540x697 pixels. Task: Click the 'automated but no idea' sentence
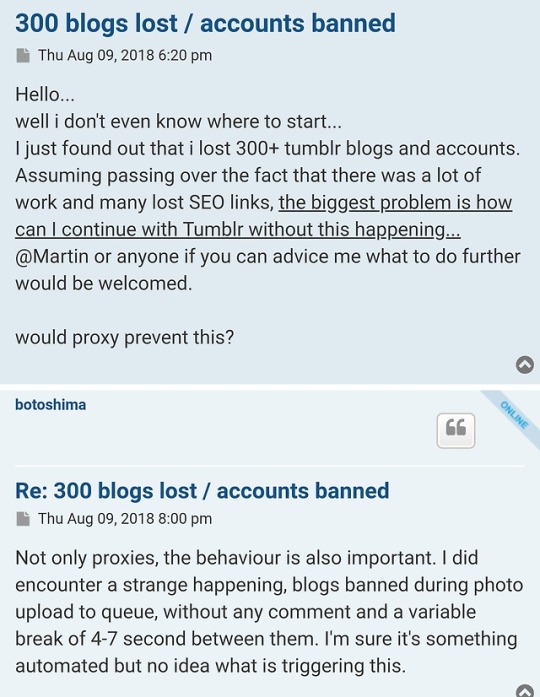pyautogui.click(x=211, y=666)
